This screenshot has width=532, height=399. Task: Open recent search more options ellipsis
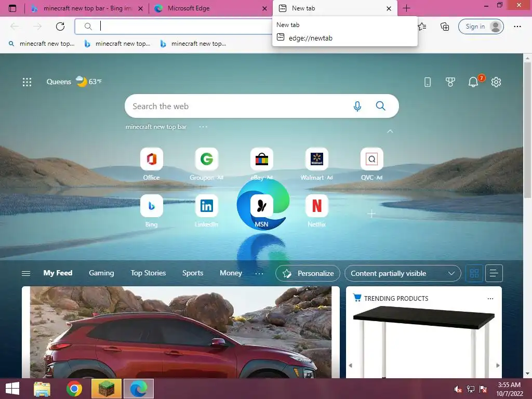(203, 127)
